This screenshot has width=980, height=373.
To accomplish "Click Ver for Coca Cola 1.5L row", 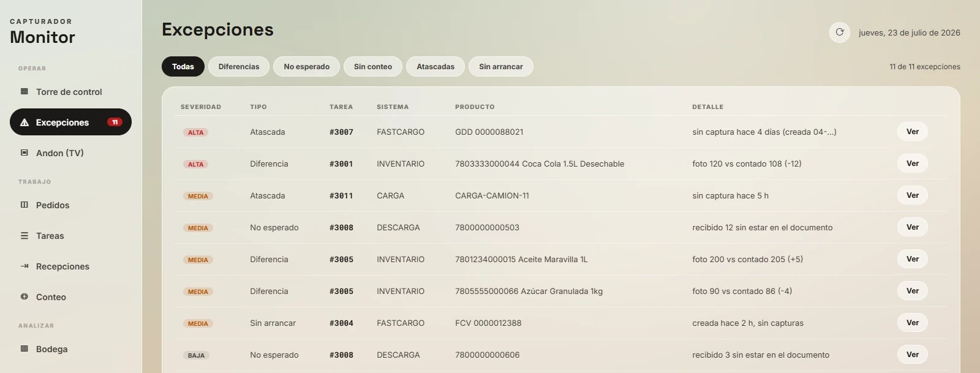I will (913, 164).
